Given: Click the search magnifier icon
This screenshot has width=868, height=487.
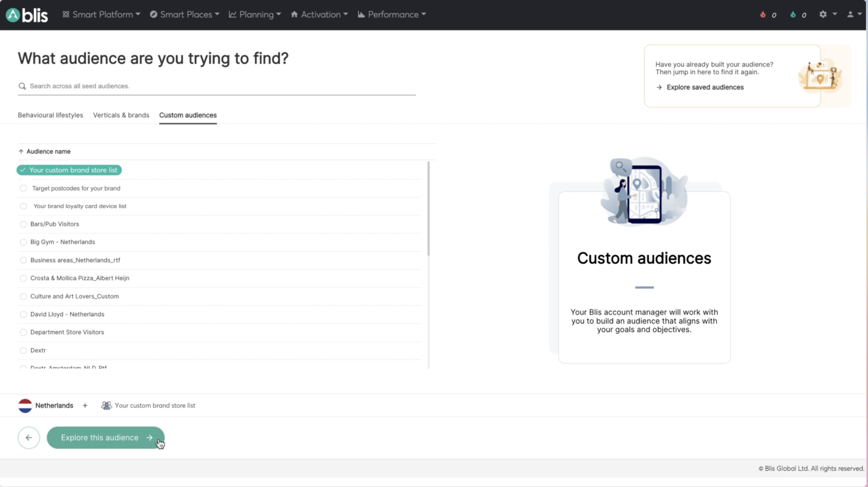Looking at the screenshot, I should (22, 86).
